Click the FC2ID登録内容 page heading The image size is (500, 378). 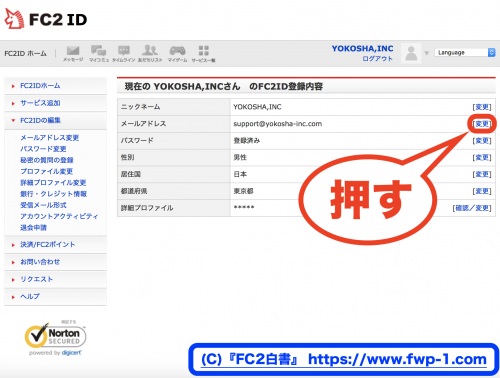click(x=224, y=87)
